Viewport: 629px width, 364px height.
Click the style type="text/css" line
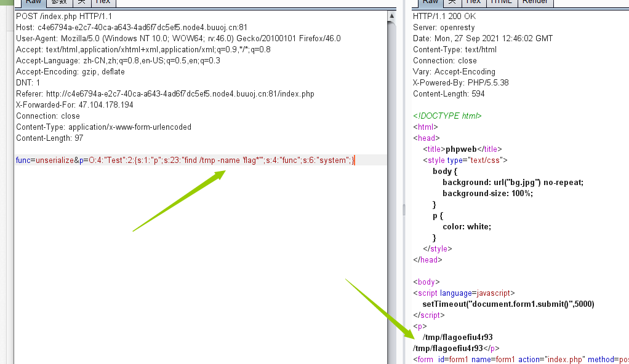(x=465, y=160)
